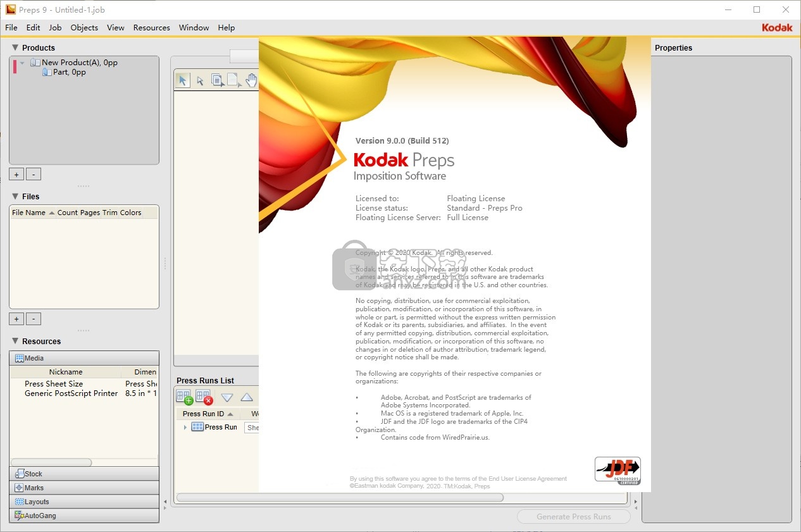Open the Help menu
801x532 pixels.
coord(227,27)
